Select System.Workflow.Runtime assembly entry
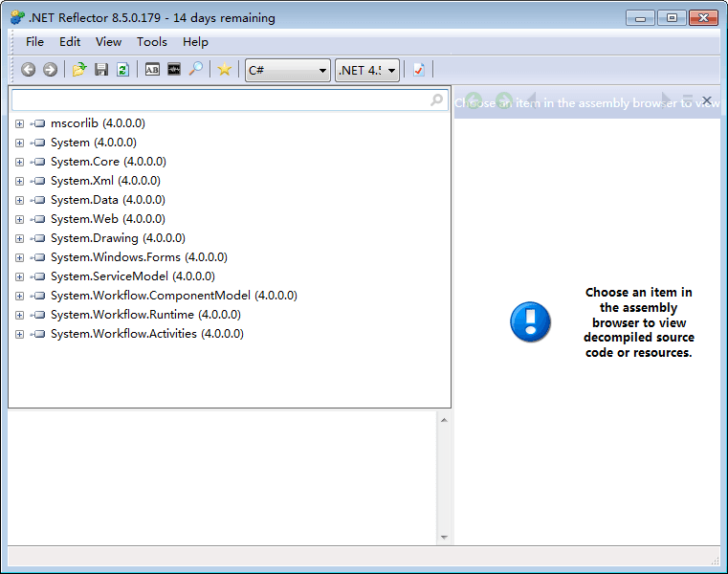This screenshot has height=574, width=728. pyautogui.click(x=144, y=315)
